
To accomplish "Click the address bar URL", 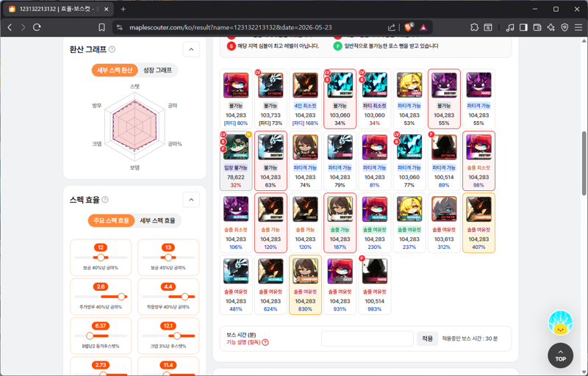I will click(x=231, y=27).
